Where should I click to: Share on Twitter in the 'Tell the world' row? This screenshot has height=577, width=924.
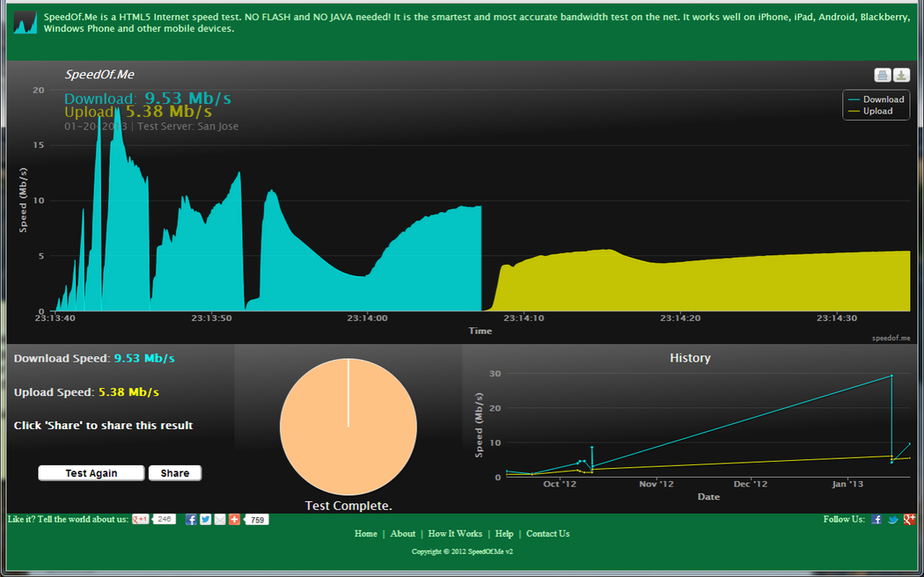(x=205, y=520)
